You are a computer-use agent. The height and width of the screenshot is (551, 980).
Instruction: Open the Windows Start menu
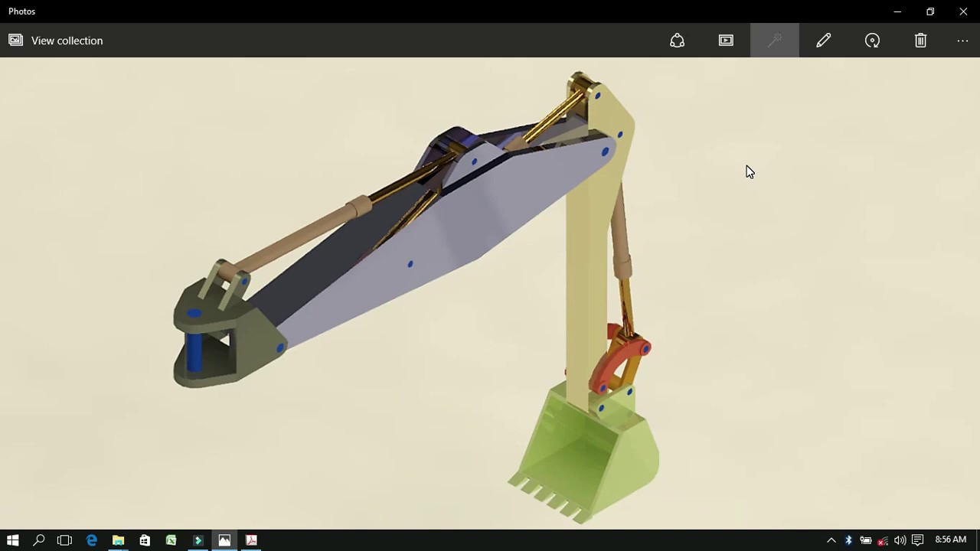(x=13, y=540)
